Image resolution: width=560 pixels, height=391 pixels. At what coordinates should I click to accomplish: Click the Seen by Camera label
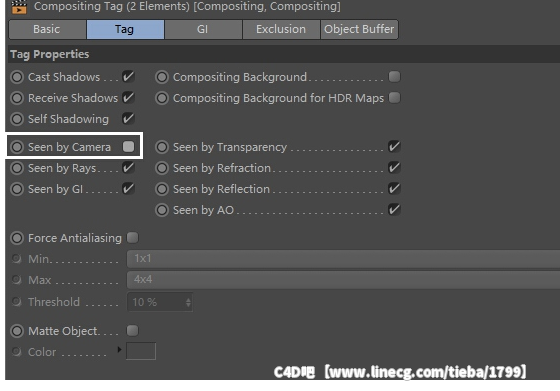[x=70, y=147]
